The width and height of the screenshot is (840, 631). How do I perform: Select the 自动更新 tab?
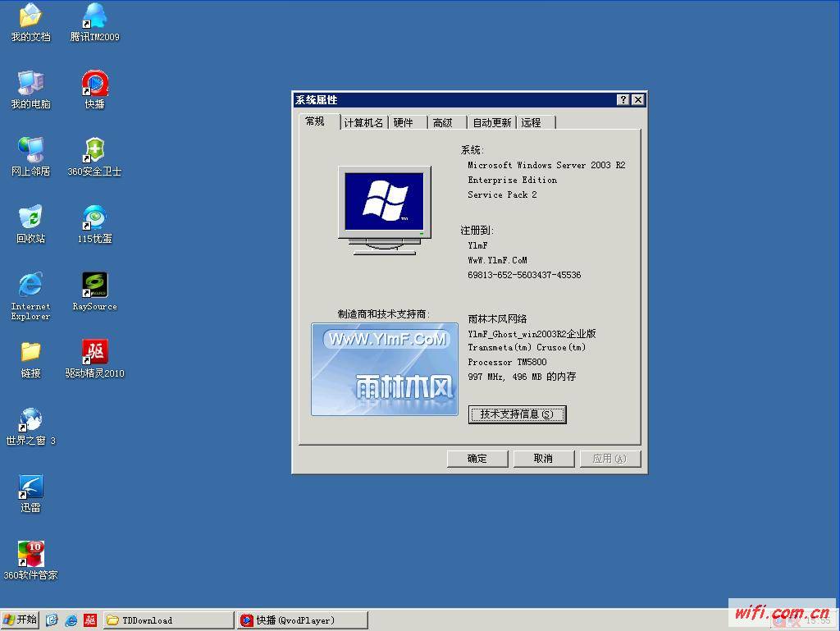point(492,122)
